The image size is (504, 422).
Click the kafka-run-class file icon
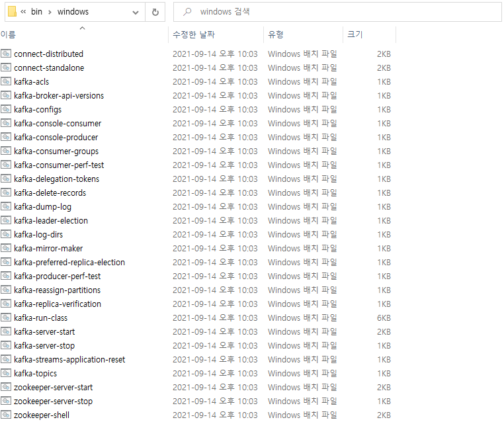[x=6, y=317]
